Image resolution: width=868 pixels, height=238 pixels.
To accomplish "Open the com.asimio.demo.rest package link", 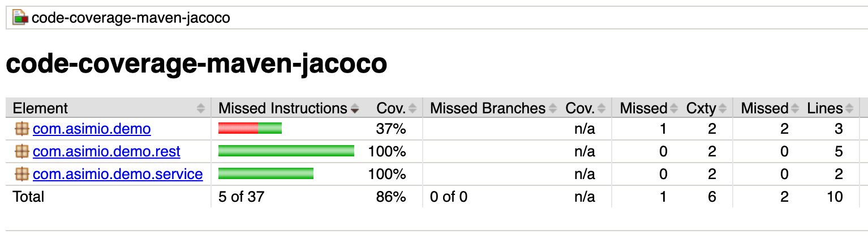I will point(106,152).
